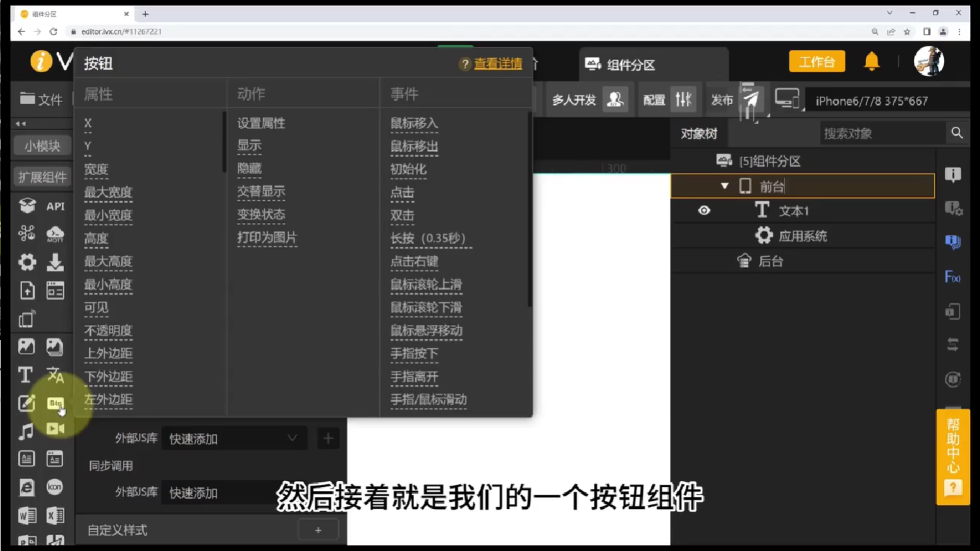Click the 不透明度 attribute entry

click(x=108, y=331)
